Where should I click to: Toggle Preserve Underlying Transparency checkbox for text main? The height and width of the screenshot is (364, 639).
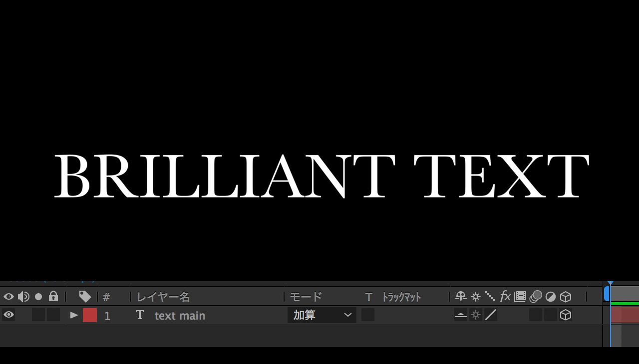(x=368, y=315)
